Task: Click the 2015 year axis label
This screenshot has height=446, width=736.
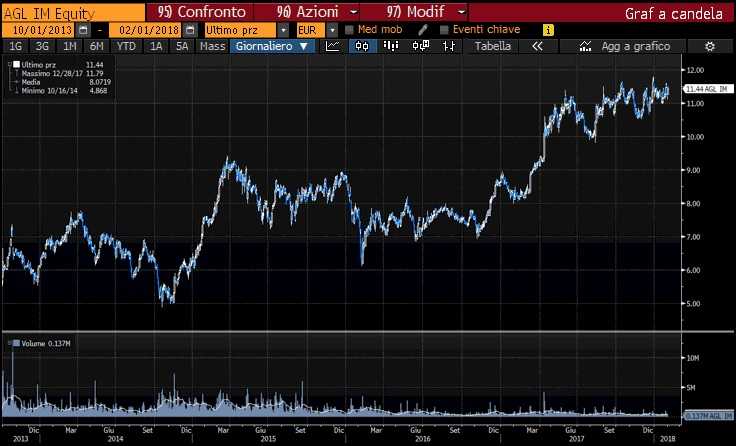Action: (x=268, y=438)
